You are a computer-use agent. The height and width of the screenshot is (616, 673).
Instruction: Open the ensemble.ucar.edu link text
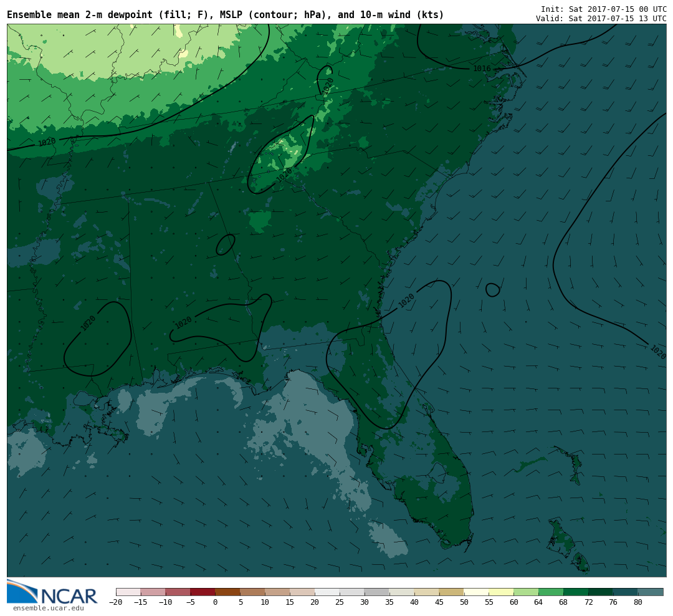49,609
